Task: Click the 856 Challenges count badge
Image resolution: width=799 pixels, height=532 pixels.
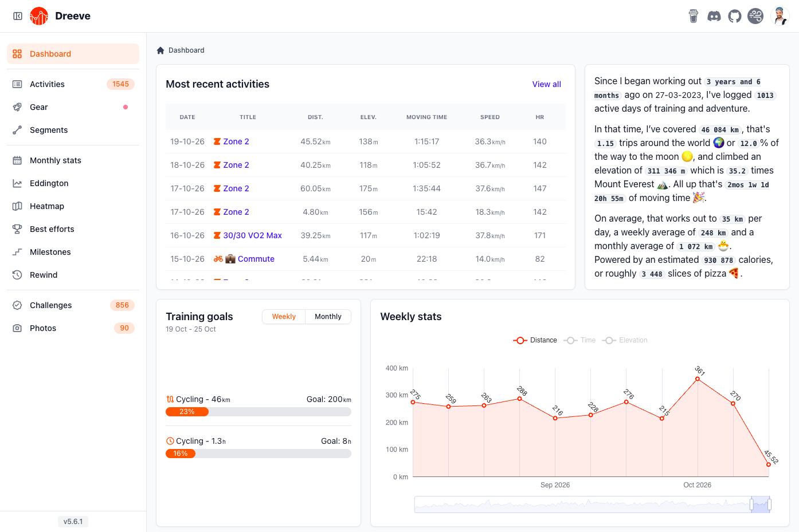Action: click(x=122, y=305)
